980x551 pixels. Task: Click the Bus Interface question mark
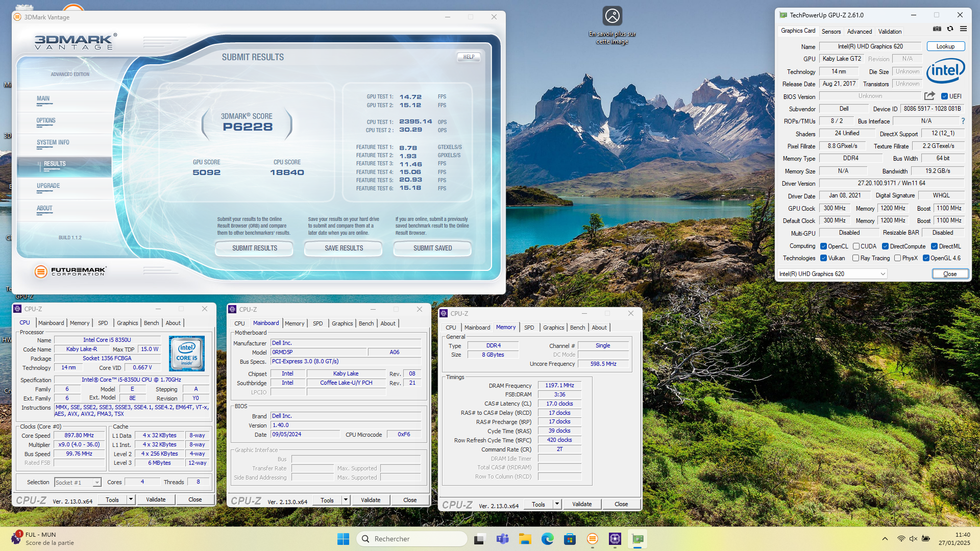[963, 121]
